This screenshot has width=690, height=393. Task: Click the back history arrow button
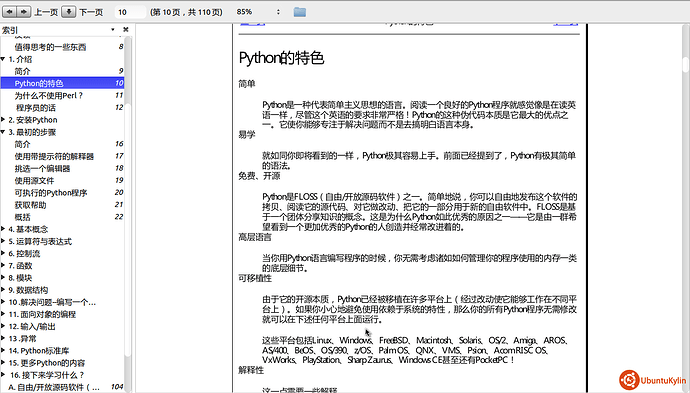(9, 12)
